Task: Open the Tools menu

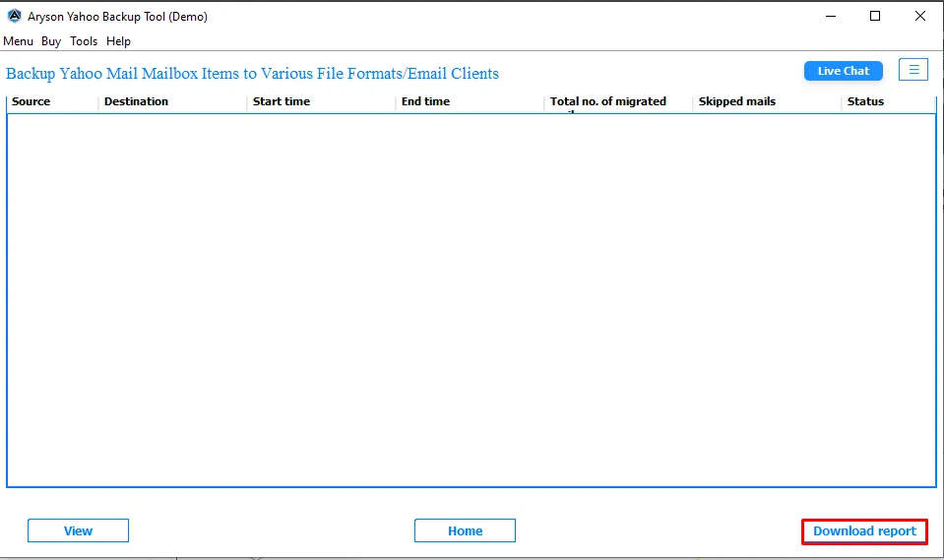Action: (84, 41)
